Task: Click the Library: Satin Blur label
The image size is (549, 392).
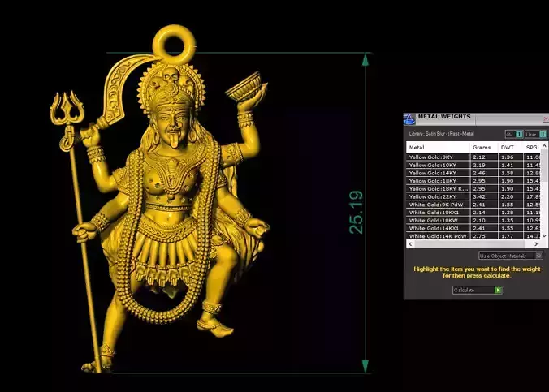Action: [442, 134]
